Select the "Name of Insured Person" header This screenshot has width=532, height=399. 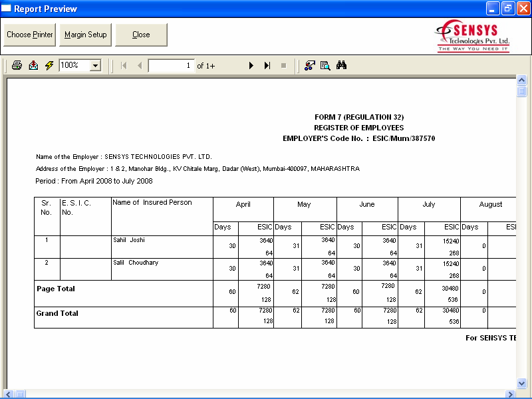click(152, 203)
